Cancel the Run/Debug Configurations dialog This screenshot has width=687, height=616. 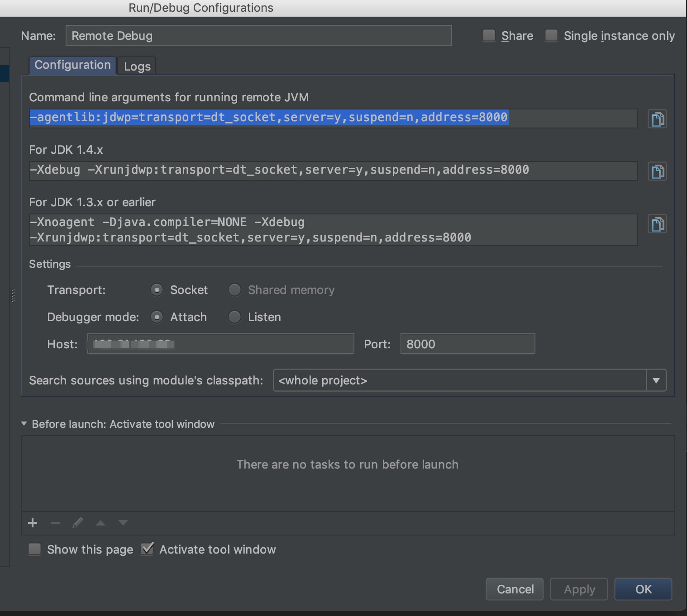514,589
